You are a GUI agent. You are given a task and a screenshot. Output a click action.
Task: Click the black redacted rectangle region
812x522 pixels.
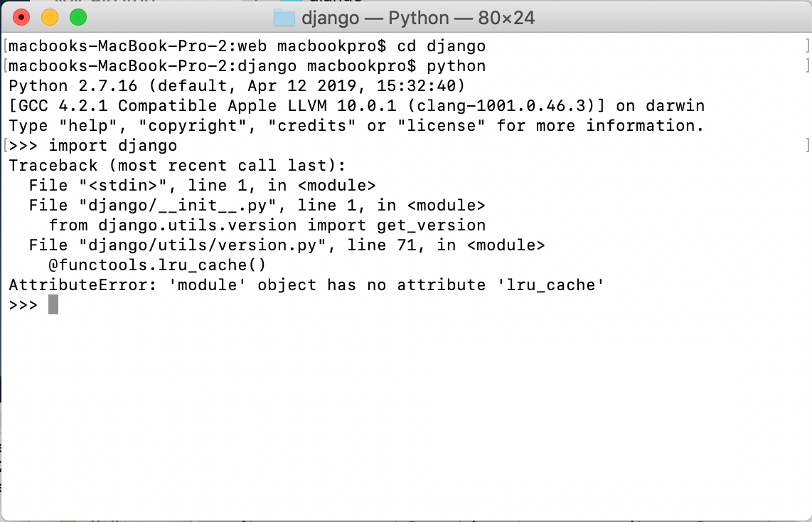coord(582,411)
